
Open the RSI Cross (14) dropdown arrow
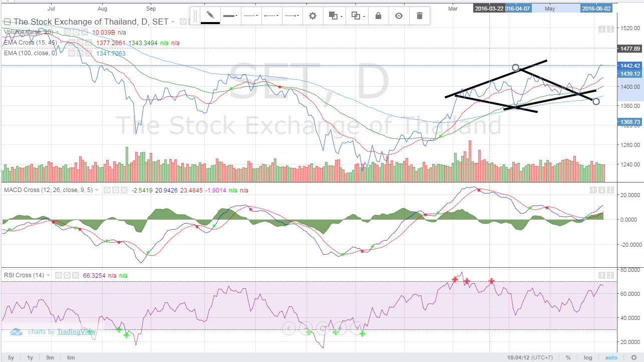pos(49,275)
